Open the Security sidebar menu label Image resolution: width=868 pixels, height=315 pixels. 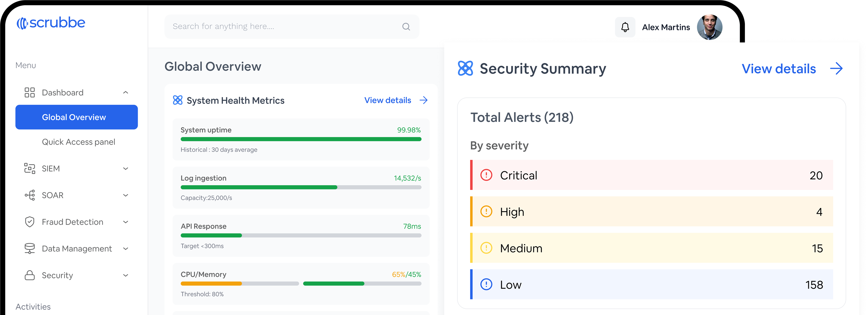57,275
